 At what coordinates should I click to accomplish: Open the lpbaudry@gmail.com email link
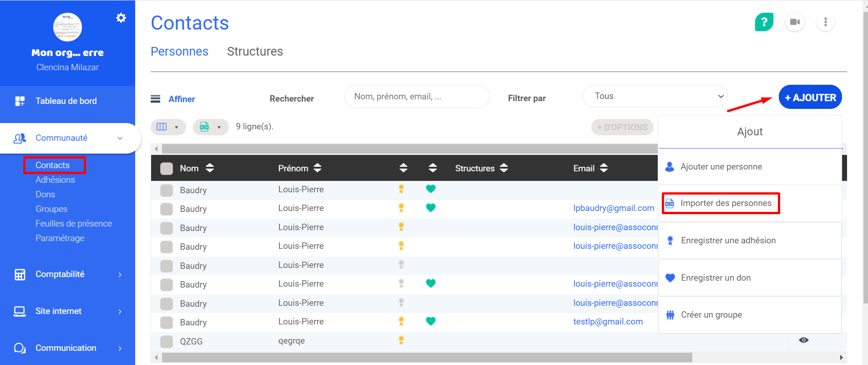(614, 208)
